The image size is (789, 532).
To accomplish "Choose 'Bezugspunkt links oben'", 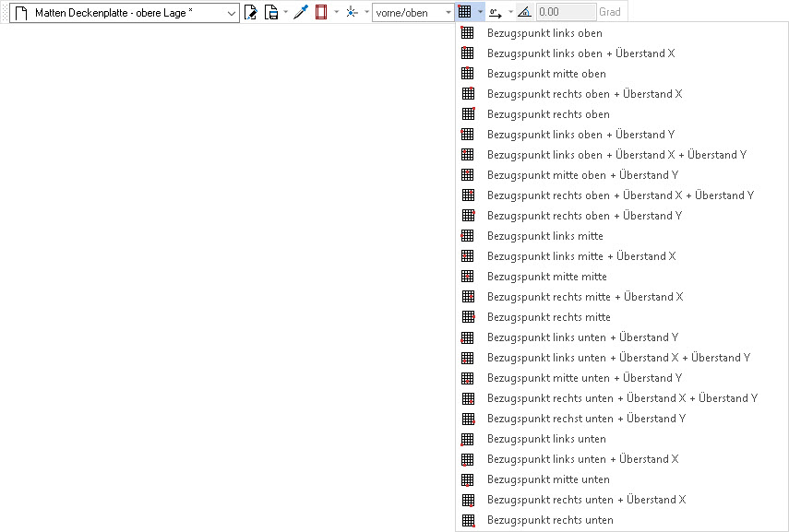I will tap(622, 33).
